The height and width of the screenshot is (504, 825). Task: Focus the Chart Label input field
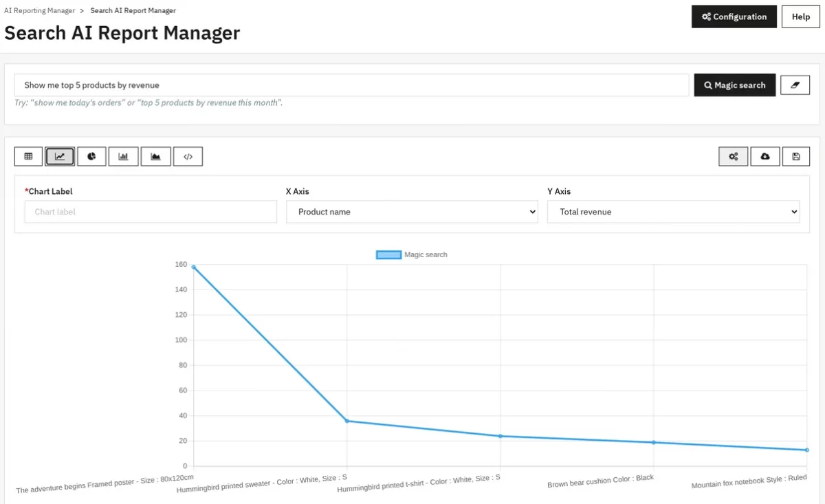tap(151, 212)
